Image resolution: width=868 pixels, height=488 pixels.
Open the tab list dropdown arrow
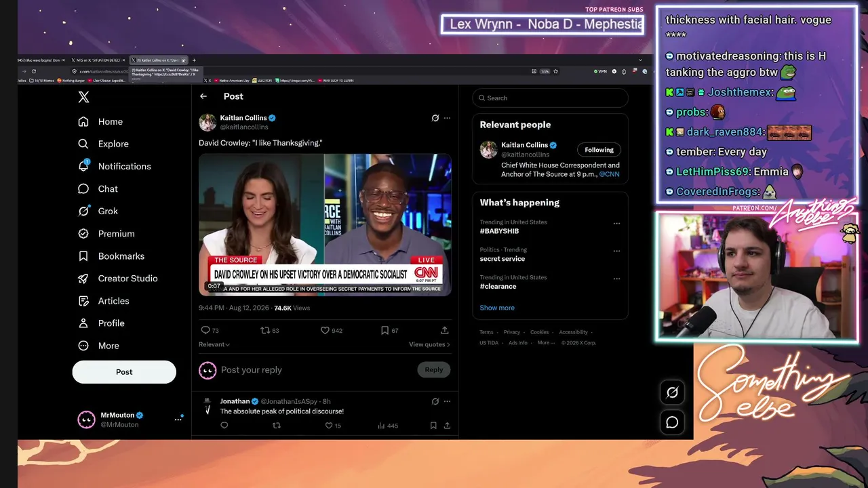click(x=640, y=60)
